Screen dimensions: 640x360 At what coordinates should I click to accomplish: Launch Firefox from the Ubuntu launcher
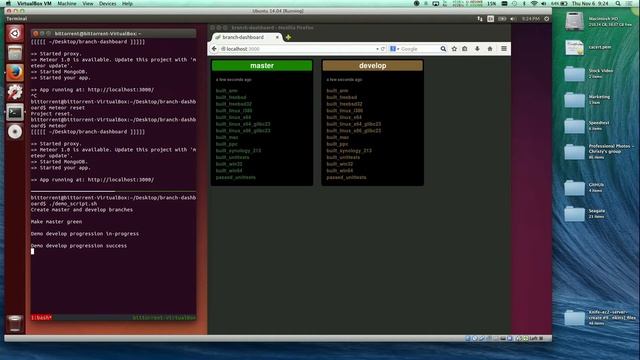15,73
